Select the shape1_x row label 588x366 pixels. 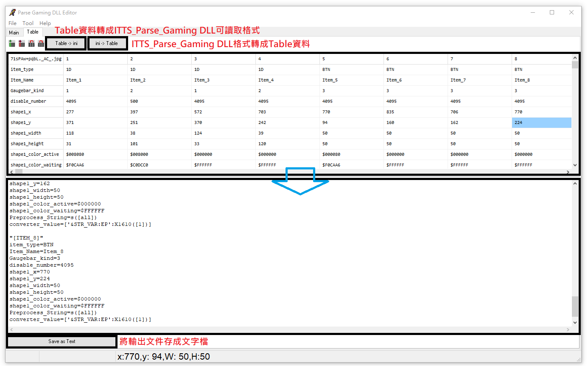(x=36, y=112)
